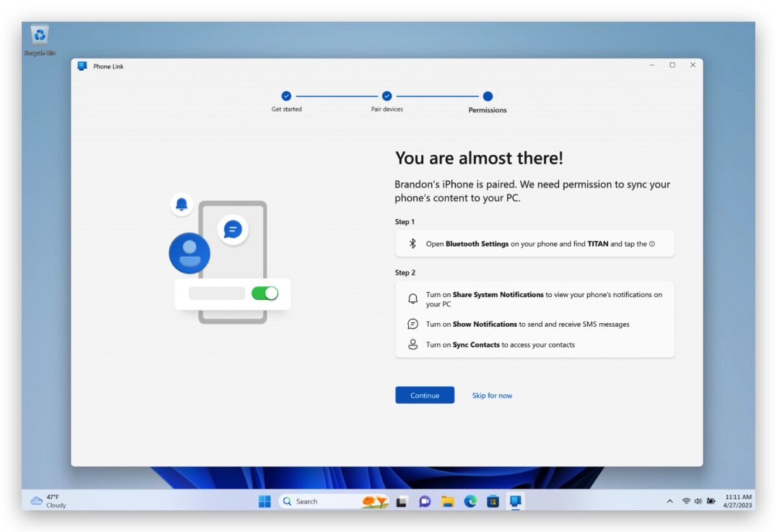
Task: Open Task View from the taskbar
Action: [x=401, y=501]
